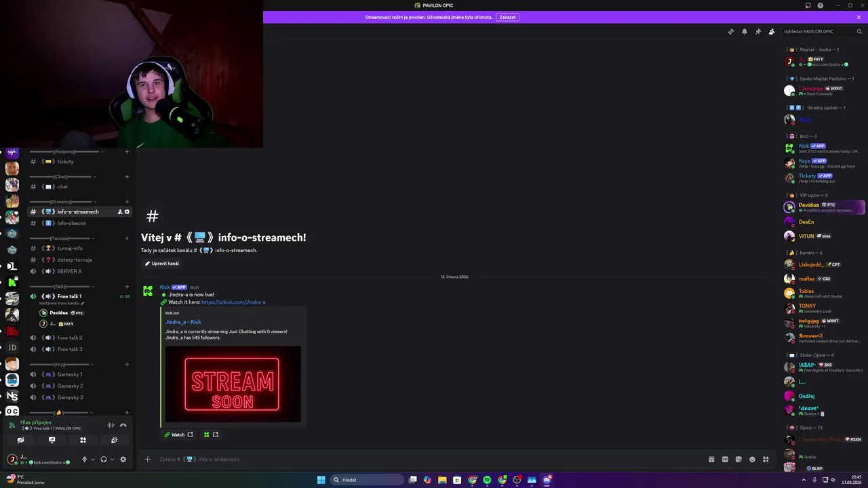Add a channel to the Turnaje category
Screen dimensions: 868x488
pos(127,239)
